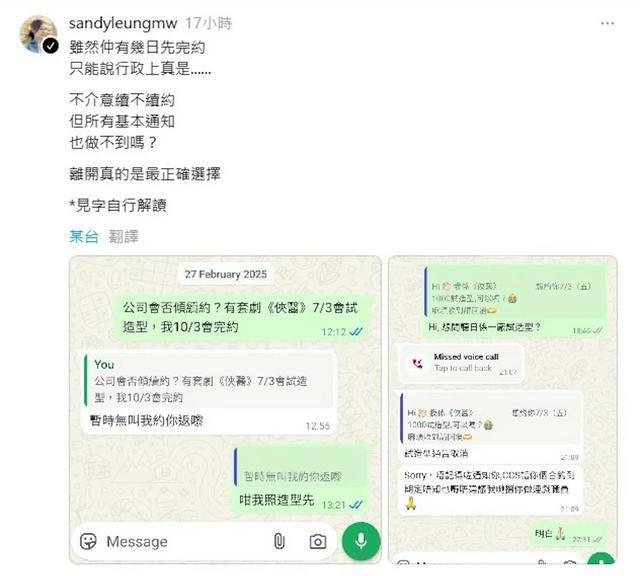This screenshot has width=640, height=576.
Task: Open the three-dot post options menu
Action: (x=607, y=23)
